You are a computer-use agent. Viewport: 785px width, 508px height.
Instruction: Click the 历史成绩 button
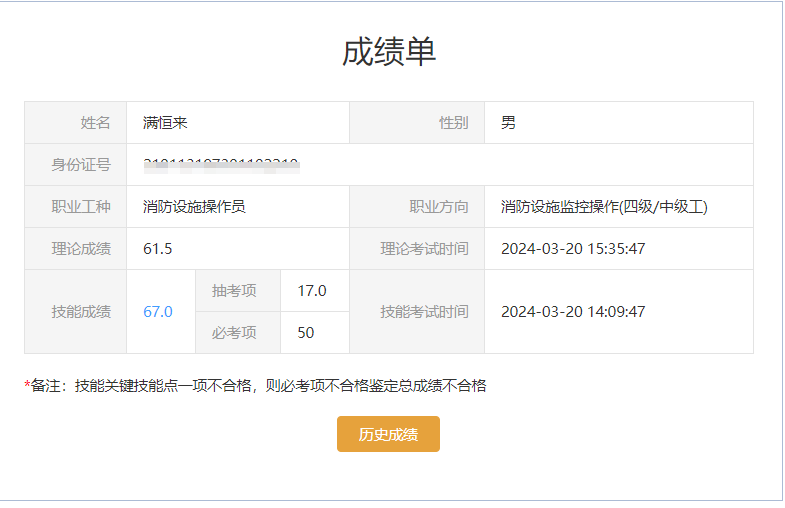[388, 434]
